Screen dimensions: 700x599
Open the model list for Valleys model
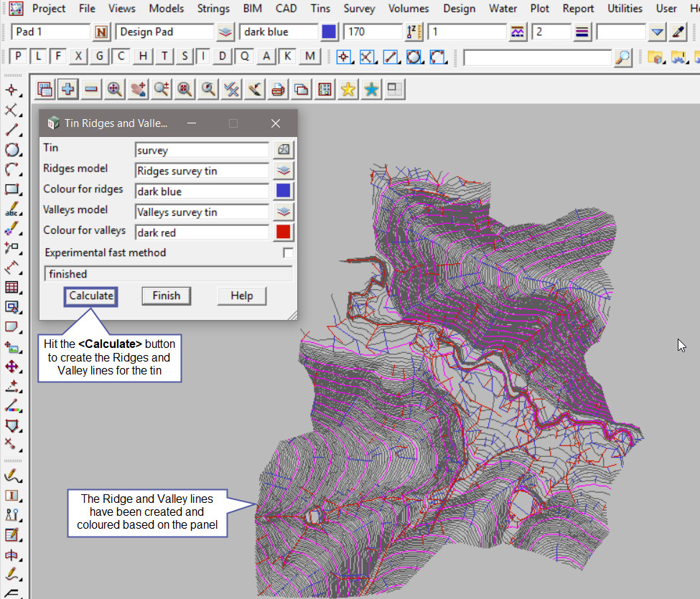coord(284,212)
